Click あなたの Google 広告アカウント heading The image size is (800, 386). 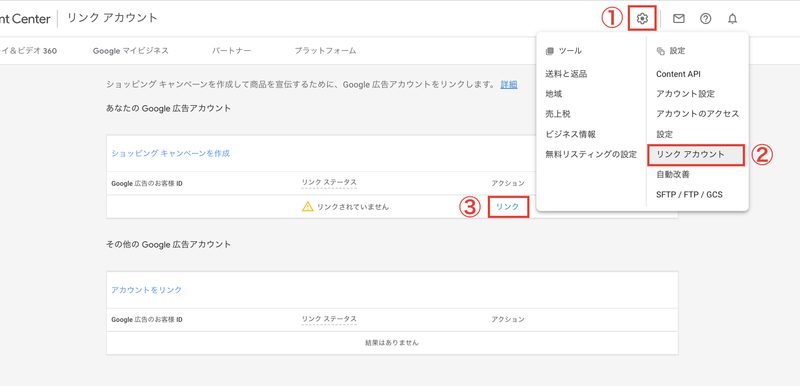pyautogui.click(x=168, y=108)
